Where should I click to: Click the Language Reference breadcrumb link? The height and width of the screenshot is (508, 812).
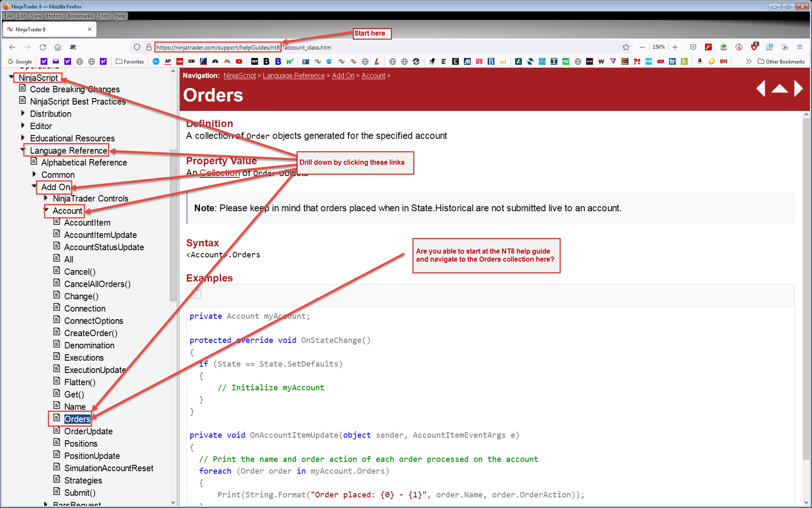(x=294, y=75)
